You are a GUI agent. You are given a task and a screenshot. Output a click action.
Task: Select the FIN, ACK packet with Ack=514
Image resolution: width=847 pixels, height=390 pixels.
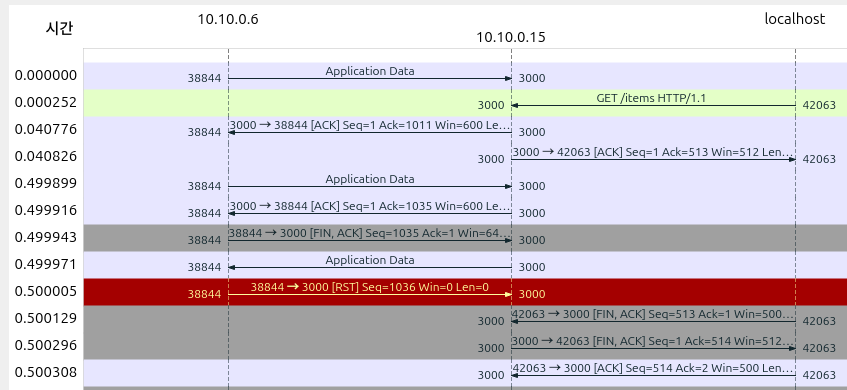(x=654, y=341)
